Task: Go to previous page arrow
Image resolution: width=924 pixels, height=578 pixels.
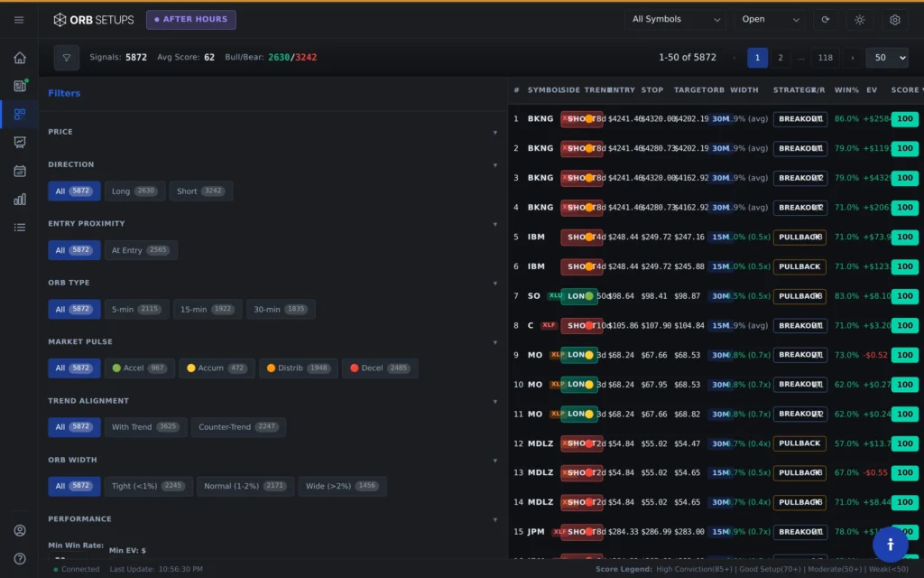Action: tap(735, 58)
